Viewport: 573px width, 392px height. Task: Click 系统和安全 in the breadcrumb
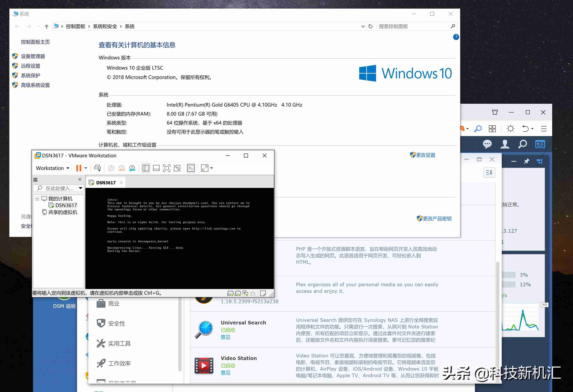[x=105, y=27]
